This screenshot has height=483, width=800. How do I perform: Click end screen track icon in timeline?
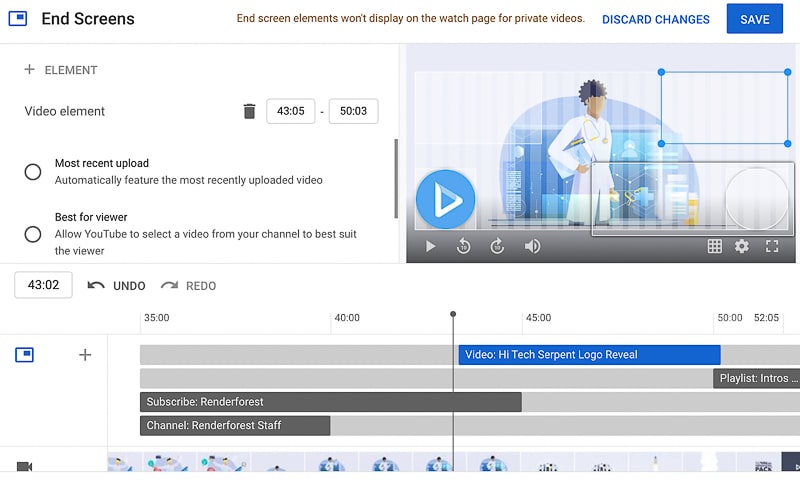click(24, 354)
